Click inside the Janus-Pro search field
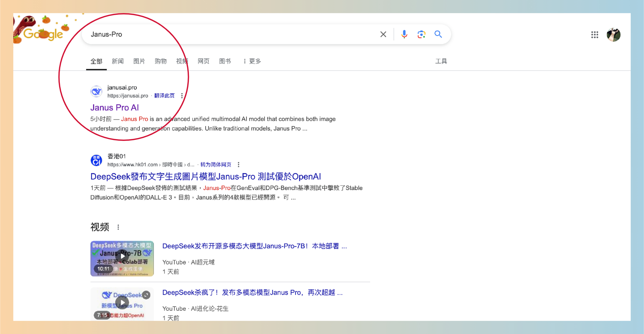 coord(225,34)
